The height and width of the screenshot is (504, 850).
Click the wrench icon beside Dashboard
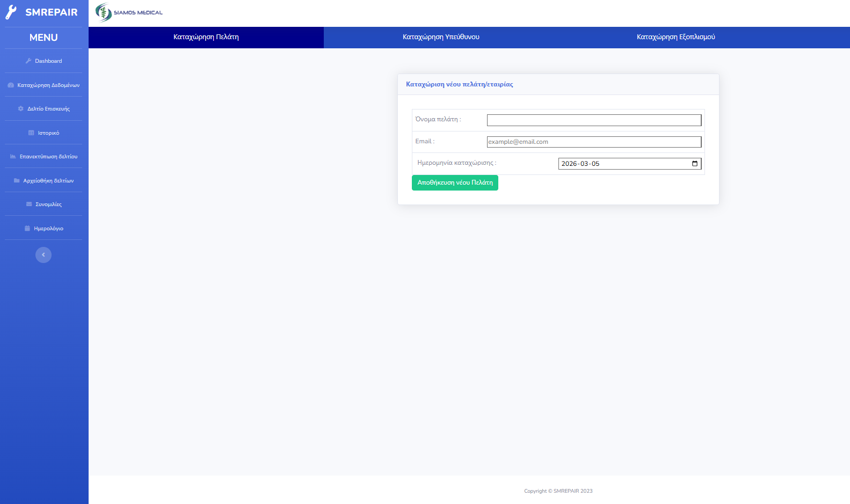point(28,61)
